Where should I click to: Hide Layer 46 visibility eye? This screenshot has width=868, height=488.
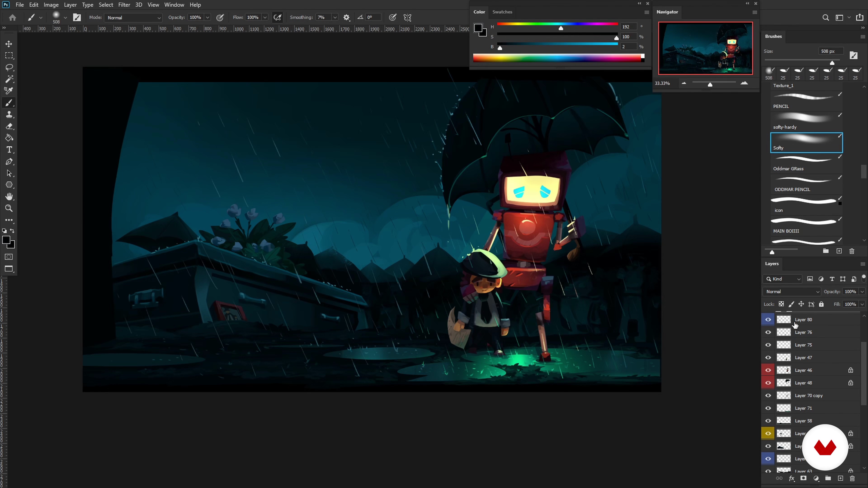coord(768,370)
